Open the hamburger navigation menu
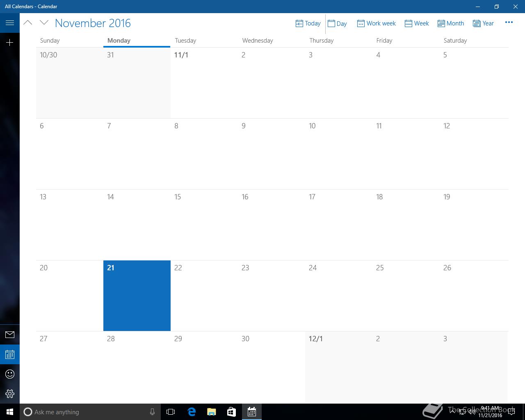 [10, 23]
